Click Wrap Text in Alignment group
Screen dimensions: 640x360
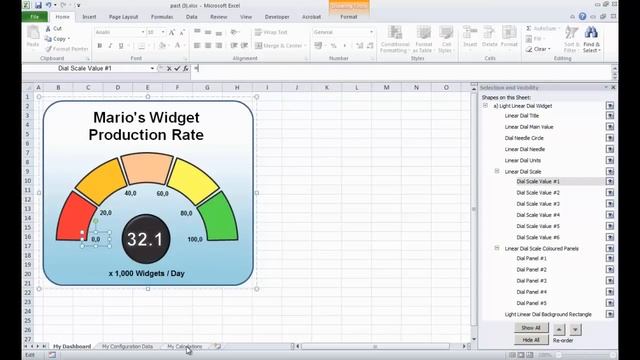(x=271, y=32)
